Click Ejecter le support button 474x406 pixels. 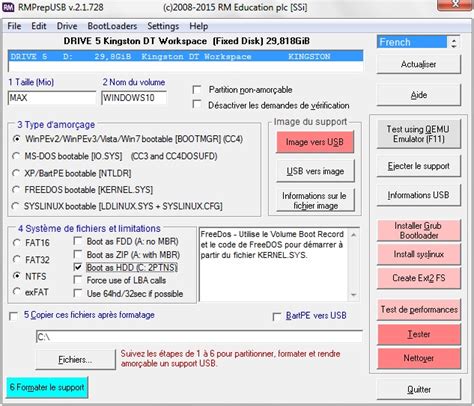(x=419, y=166)
